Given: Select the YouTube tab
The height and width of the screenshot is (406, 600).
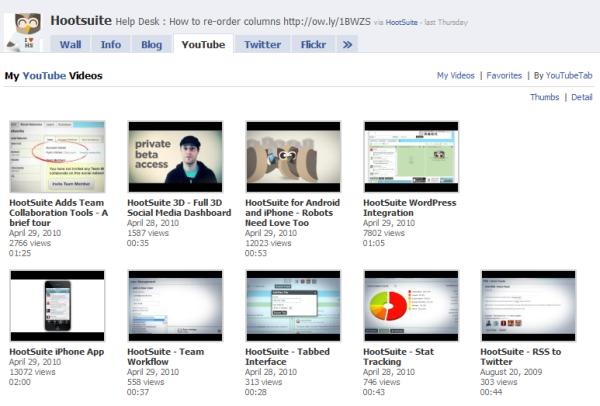Looking at the screenshot, I should [x=203, y=44].
